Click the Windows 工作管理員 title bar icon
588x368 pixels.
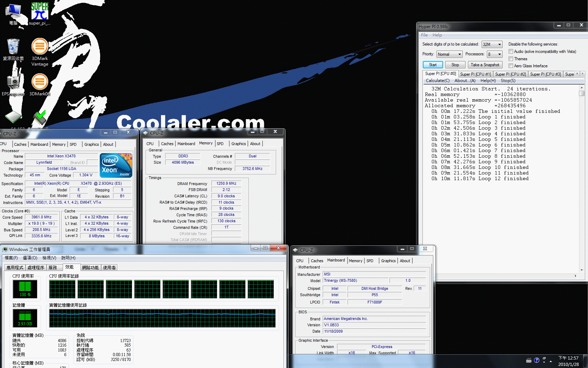5,250
